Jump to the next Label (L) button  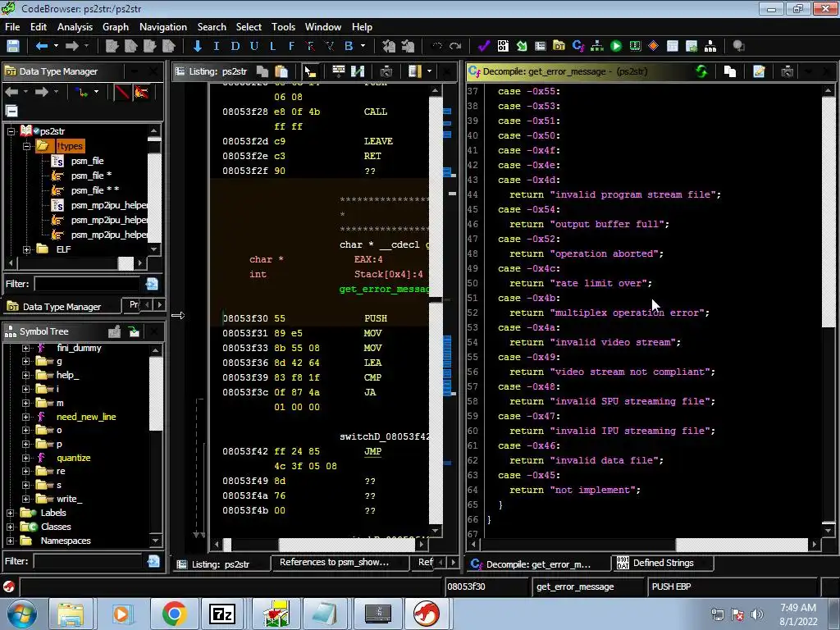click(x=272, y=46)
